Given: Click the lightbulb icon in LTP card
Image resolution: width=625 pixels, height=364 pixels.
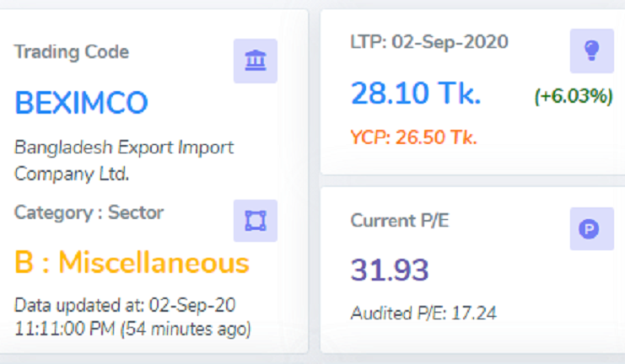Looking at the screenshot, I should click(591, 51).
